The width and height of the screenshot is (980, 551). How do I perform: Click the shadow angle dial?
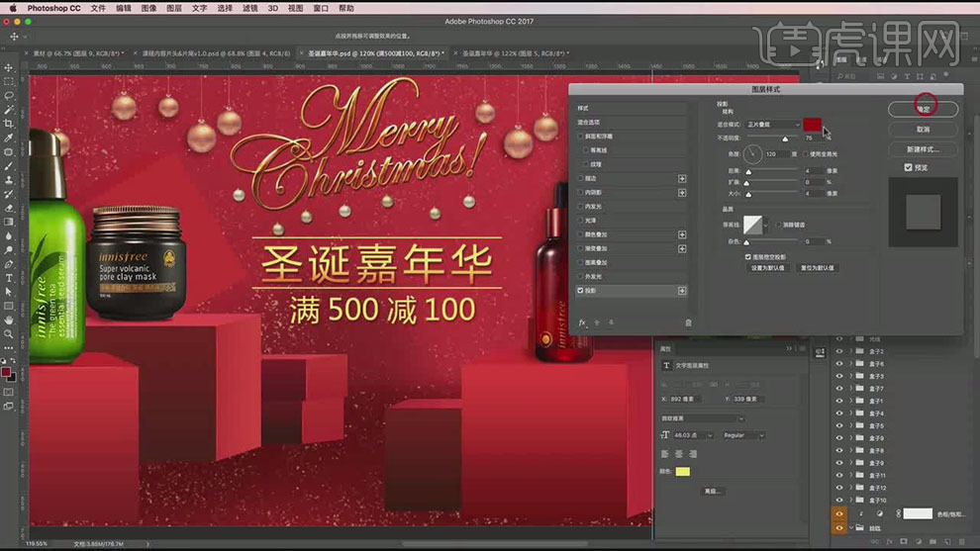[752, 153]
